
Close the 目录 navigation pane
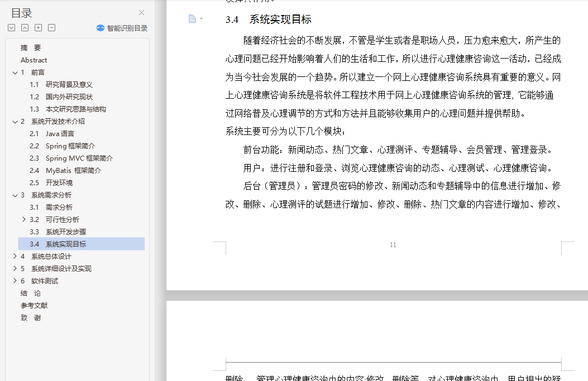[141, 13]
